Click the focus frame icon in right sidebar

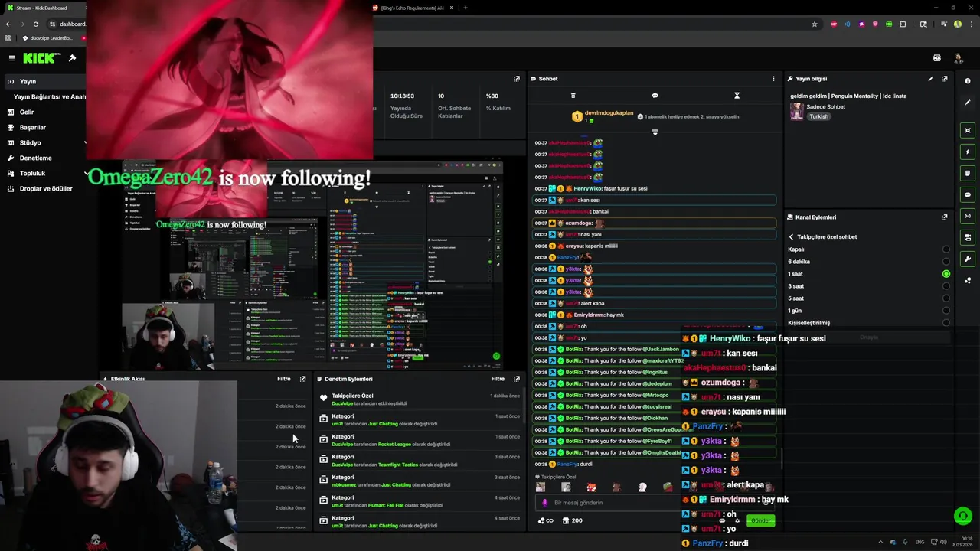pos(968,130)
